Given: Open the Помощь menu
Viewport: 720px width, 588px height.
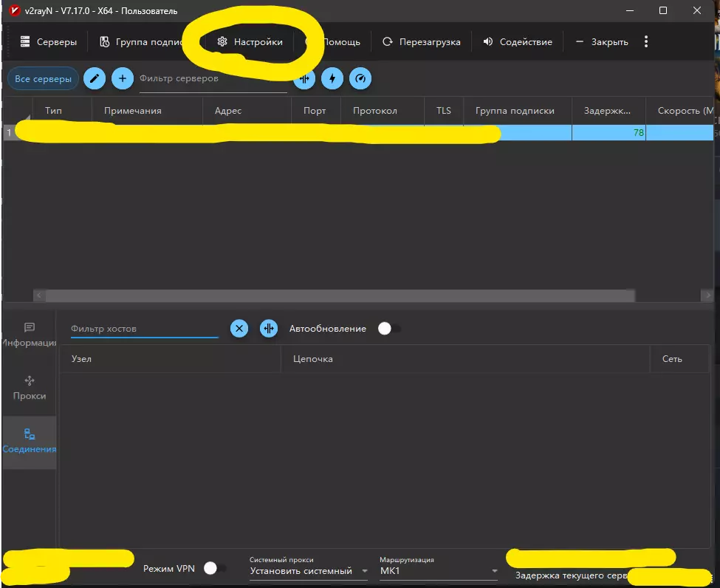Looking at the screenshot, I should [340, 42].
